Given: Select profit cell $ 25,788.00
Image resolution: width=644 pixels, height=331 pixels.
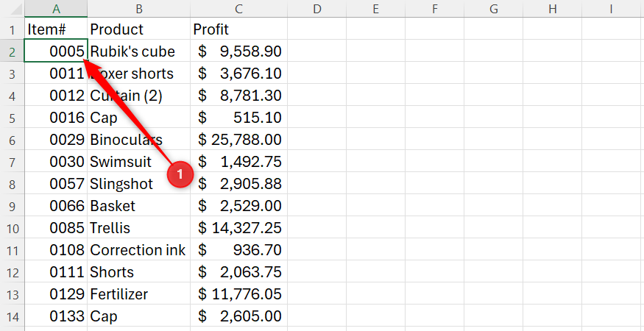Looking at the screenshot, I should (x=238, y=140).
